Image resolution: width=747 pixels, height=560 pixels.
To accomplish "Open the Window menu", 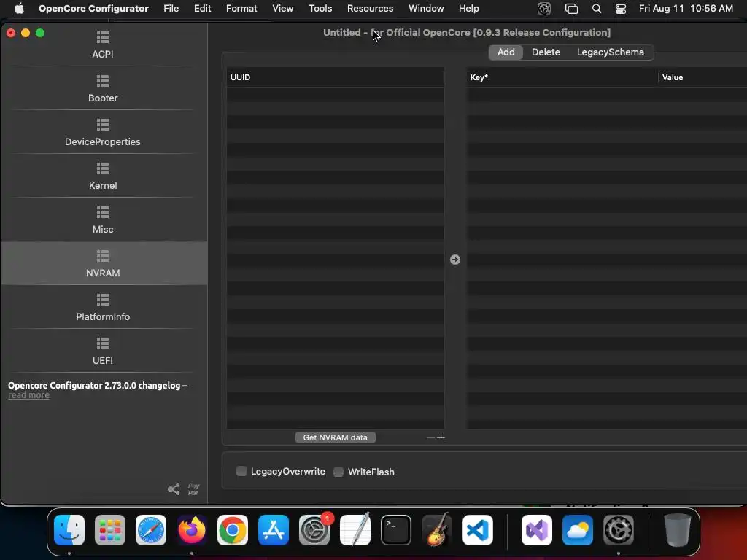I will (426, 9).
